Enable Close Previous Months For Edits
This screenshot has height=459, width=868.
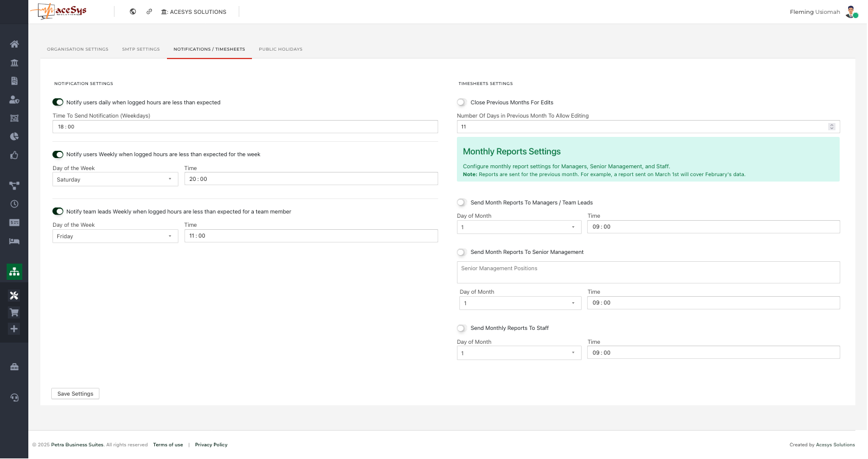point(462,103)
